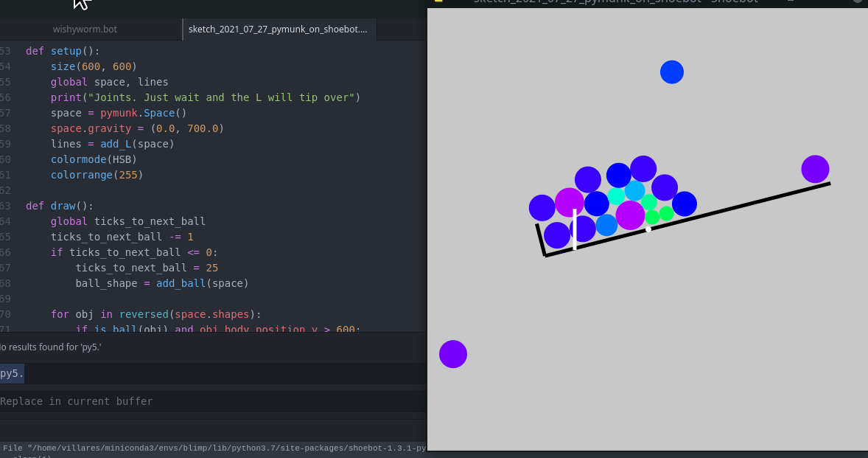
Task: Switch to the wishyworm.bot tab
Action: click(85, 30)
